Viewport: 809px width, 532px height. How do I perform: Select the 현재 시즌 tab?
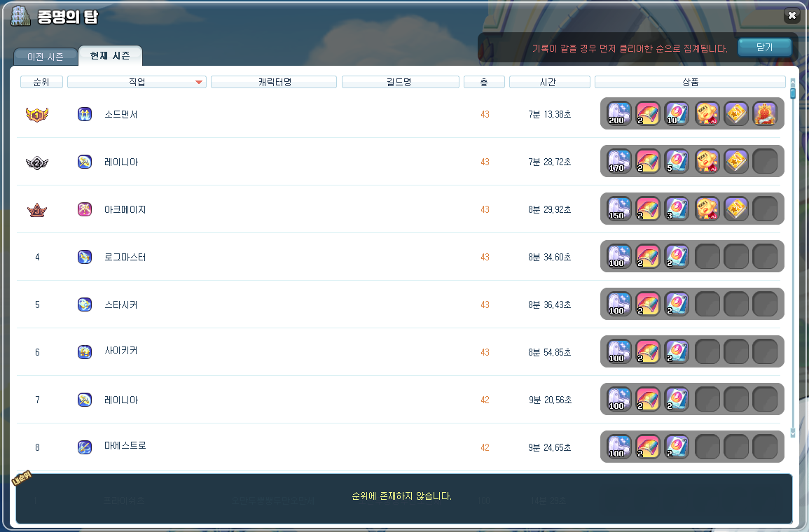[110, 55]
